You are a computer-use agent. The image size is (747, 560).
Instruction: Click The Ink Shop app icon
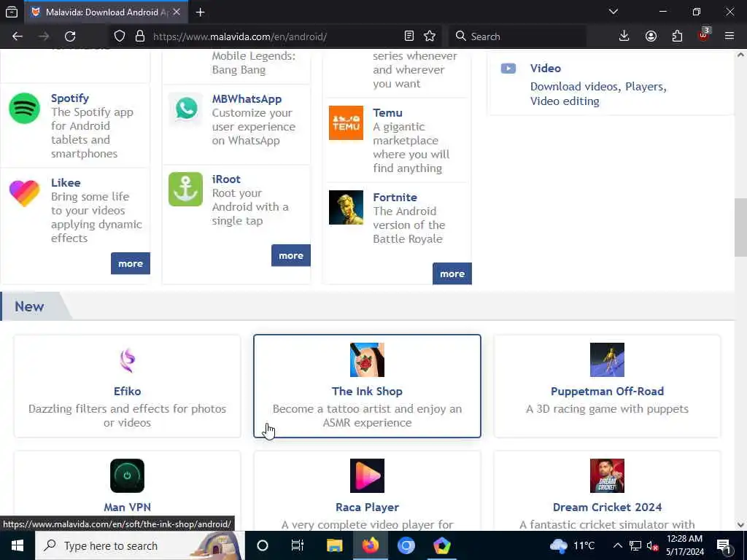click(x=367, y=360)
